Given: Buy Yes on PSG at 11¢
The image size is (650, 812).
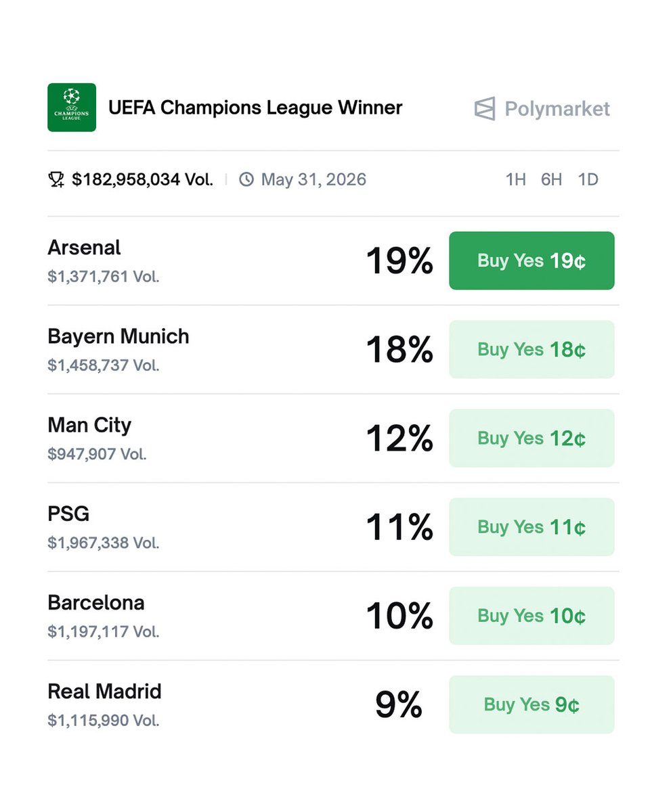Looking at the screenshot, I should 532,526.
